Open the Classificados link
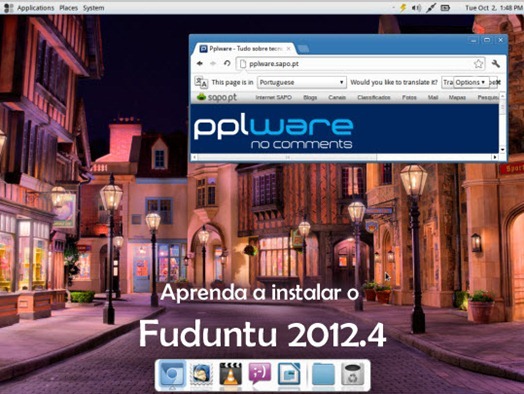This screenshot has height=394, width=524. [x=374, y=98]
